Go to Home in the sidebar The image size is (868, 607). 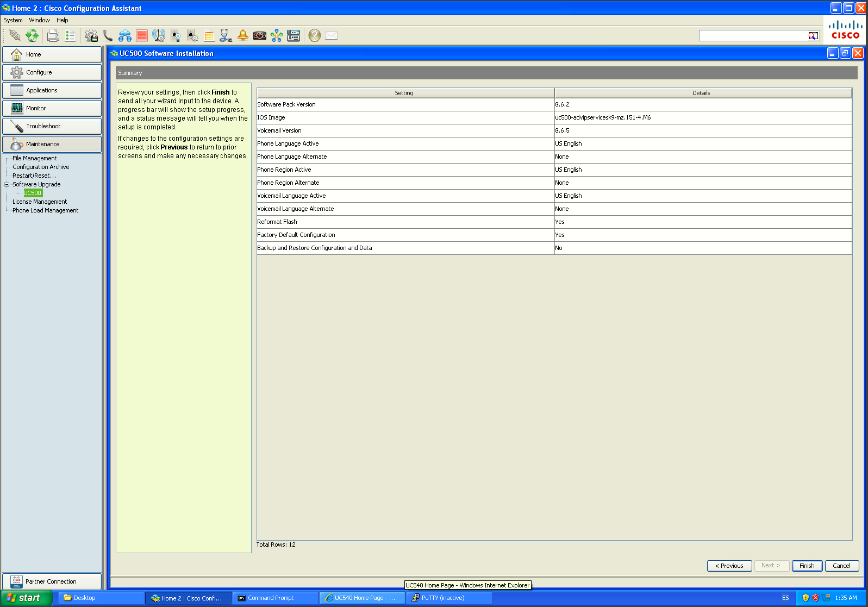tap(52, 54)
